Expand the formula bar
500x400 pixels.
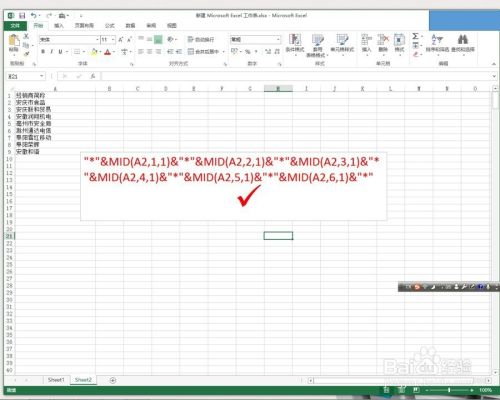coord(494,76)
